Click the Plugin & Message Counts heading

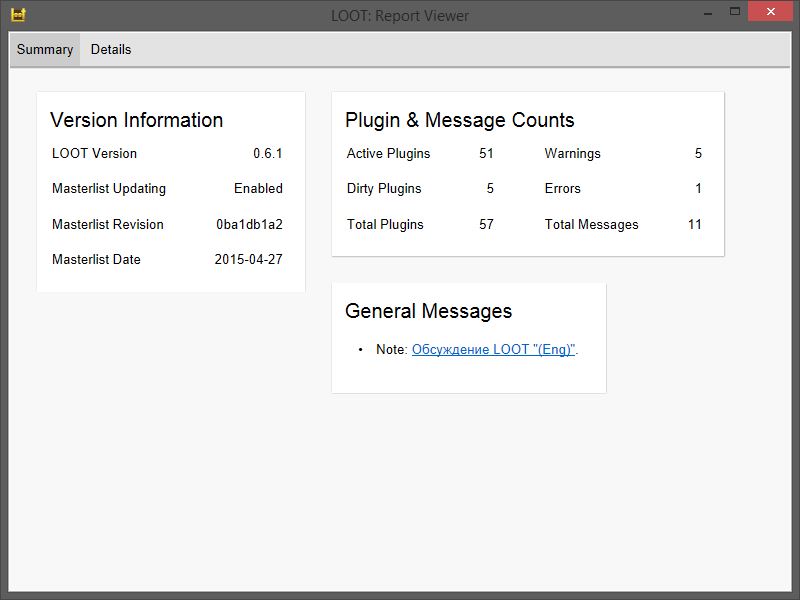pos(460,120)
